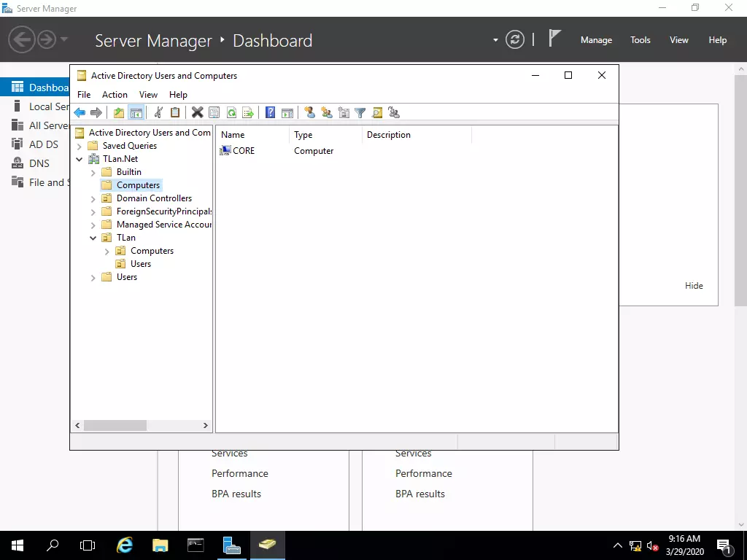Click the Paste clipboard icon
Image resolution: width=747 pixels, height=560 pixels.
point(175,113)
